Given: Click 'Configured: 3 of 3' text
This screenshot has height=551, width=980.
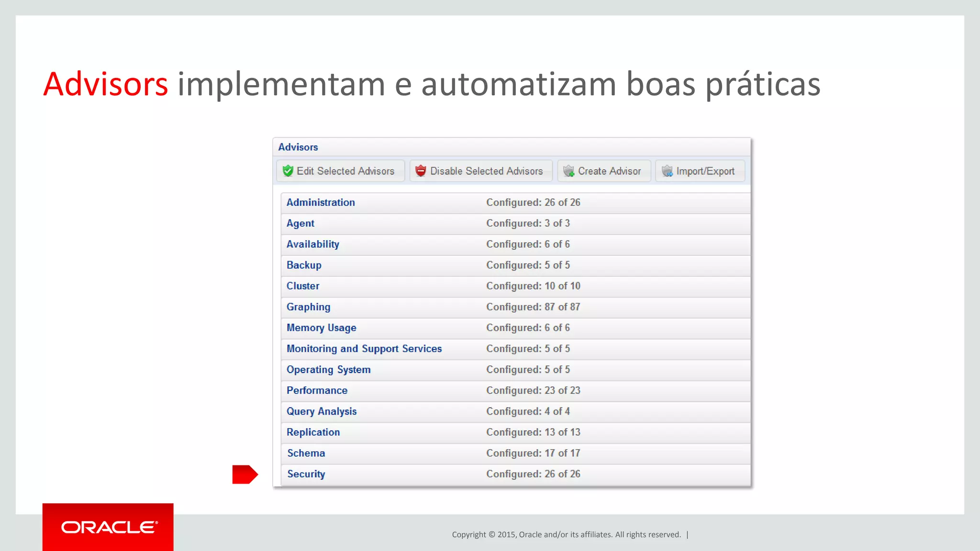Looking at the screenshot, I should coord(528,223).
